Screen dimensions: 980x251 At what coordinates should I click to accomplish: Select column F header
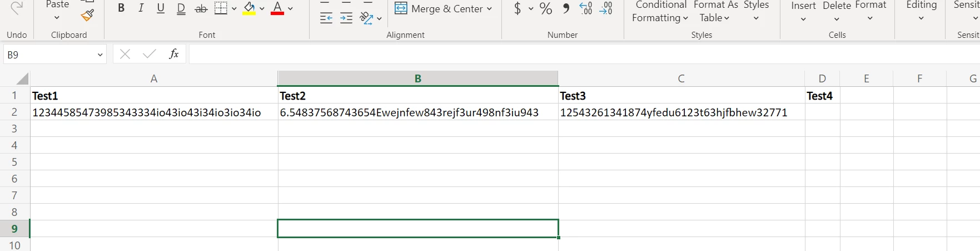pyautogui.click(x=919, y=78)
